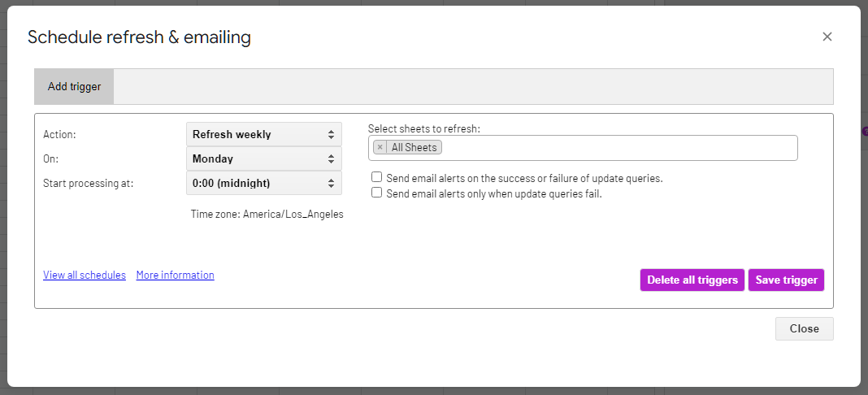The image size is (868, 395).
Task: Open the View all schedules link
Action: click(x=85, y=275)
